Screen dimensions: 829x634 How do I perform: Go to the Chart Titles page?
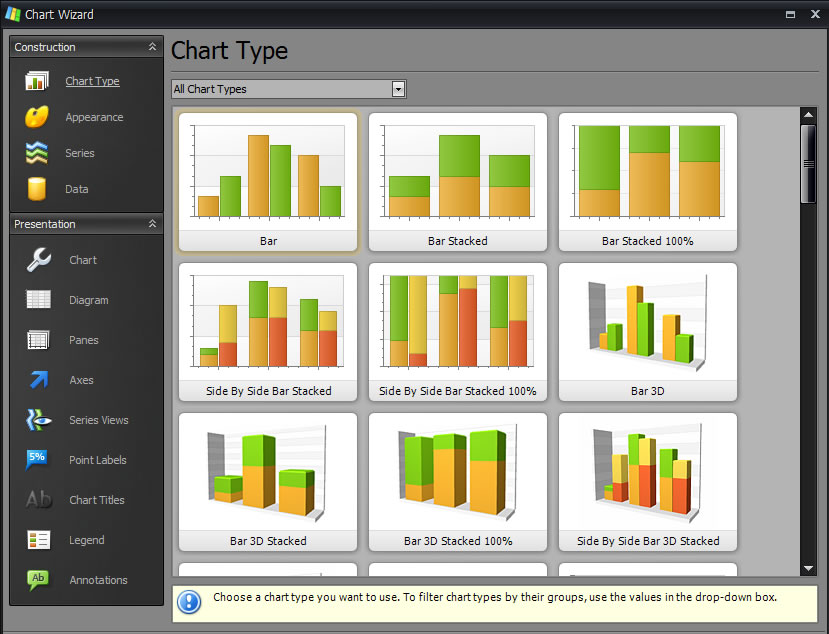pos(97,500)
